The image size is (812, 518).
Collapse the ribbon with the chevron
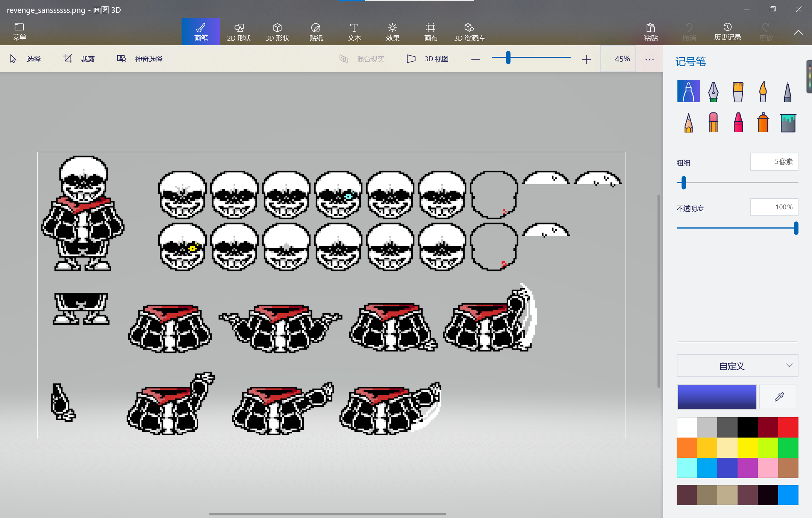point(798,32)
